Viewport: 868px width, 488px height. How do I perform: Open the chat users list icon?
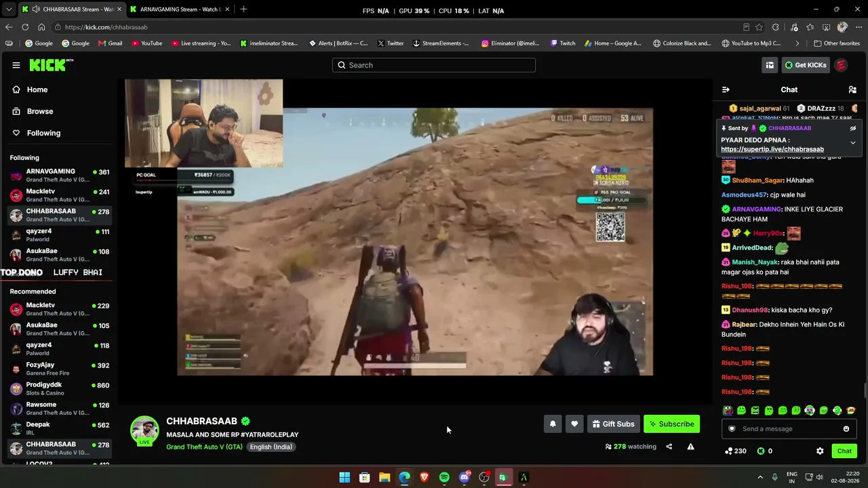click(x=852, y=89)
